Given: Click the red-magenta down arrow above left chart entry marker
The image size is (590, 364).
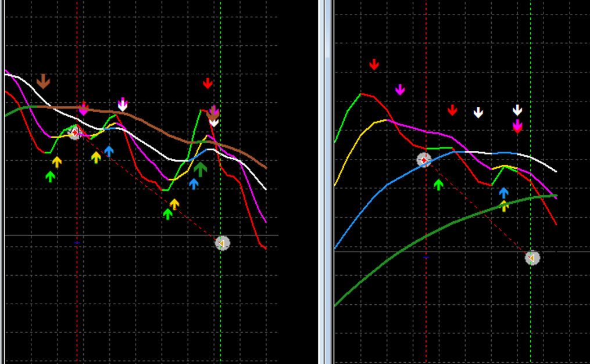Looking at the screenshot, I should [84, 108].
